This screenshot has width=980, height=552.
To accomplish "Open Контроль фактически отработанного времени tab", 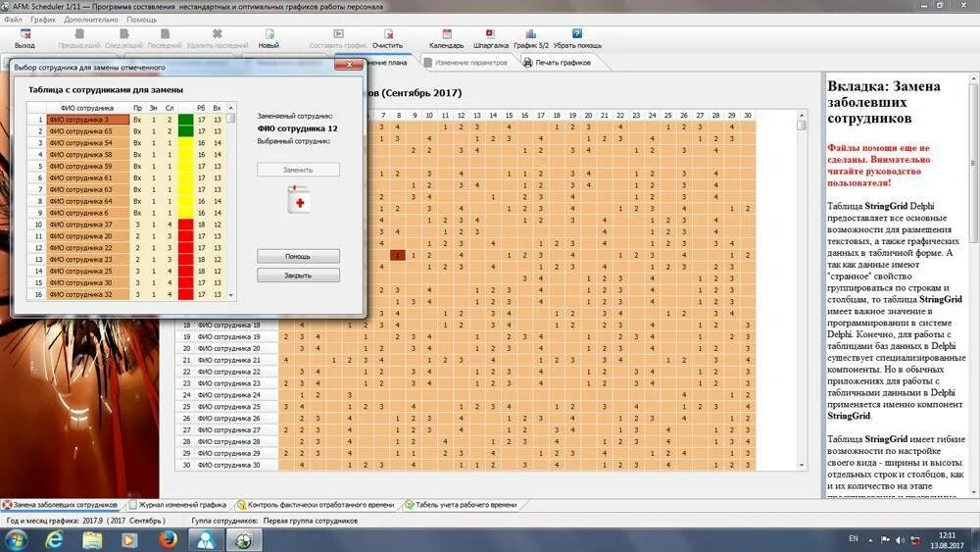I will [316, 505].
